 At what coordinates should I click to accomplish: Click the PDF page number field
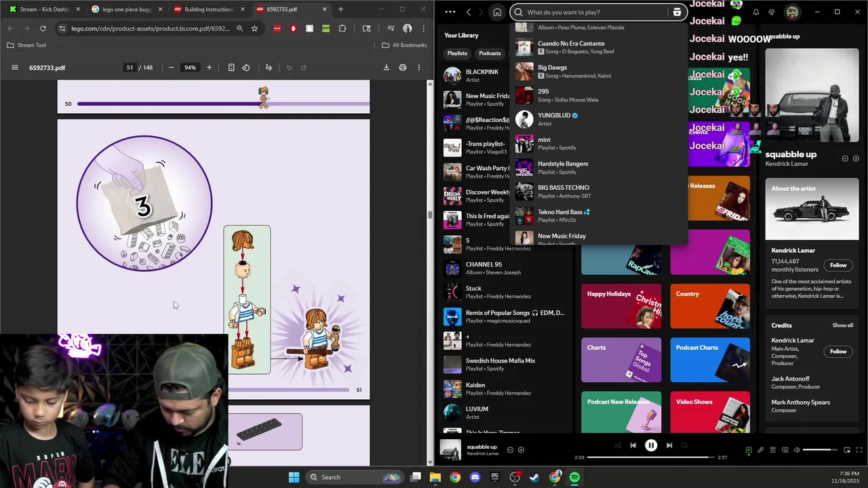click(x=130, y=68)
